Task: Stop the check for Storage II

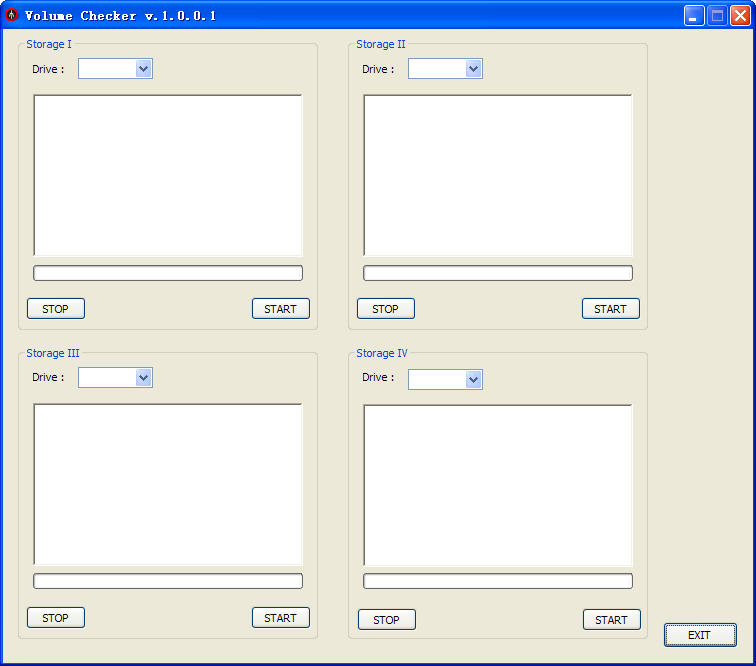Action: coord(385,309)
